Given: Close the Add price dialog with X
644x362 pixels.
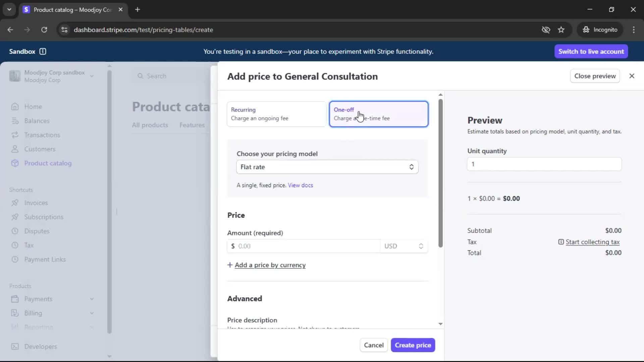Looking at the screenshot, I should pos(632,76).
